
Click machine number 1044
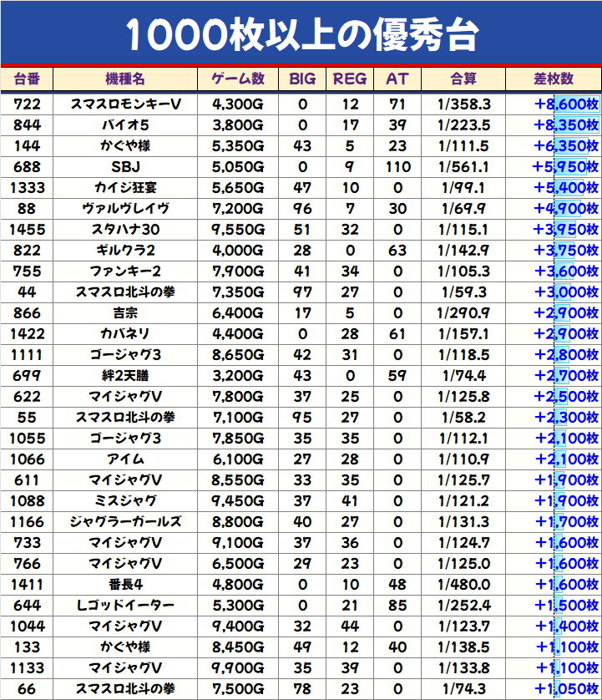(28, 626)
